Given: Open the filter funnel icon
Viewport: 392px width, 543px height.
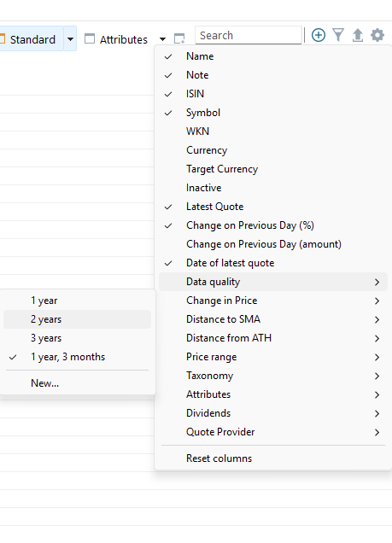Looking at the screenshot, I should 338,35.
